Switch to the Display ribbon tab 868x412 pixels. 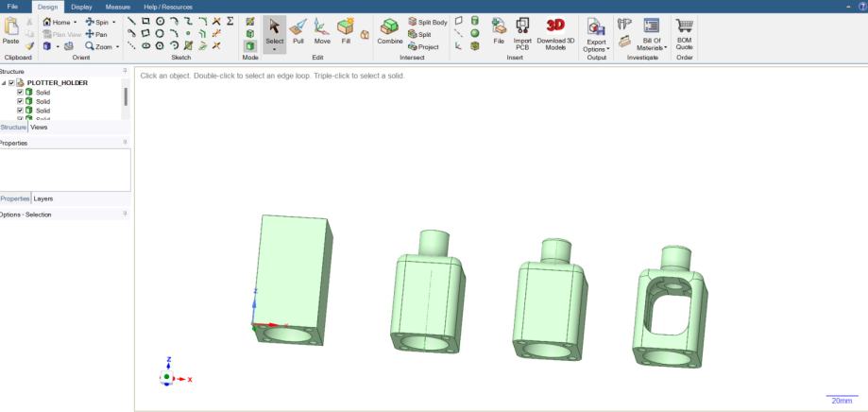click(x=81, y=8)
